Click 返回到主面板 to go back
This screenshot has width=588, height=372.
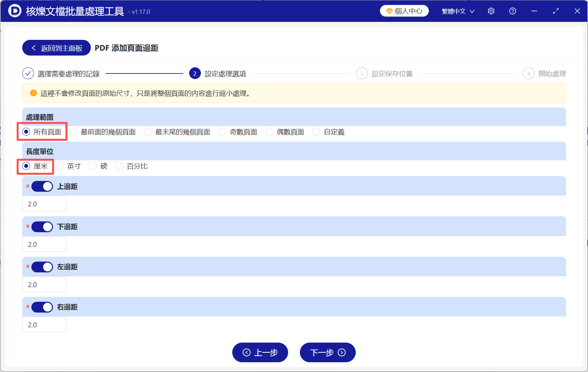coord(56,48)
